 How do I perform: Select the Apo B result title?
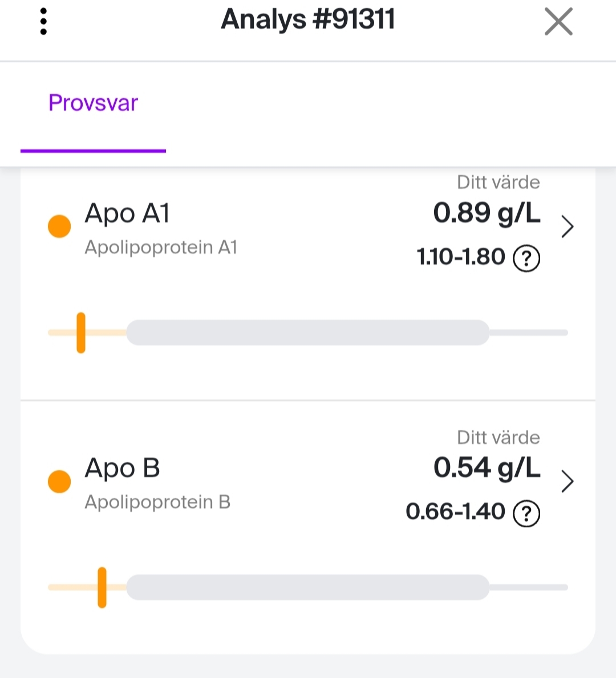pyautogui.click(x=122, y=468)
